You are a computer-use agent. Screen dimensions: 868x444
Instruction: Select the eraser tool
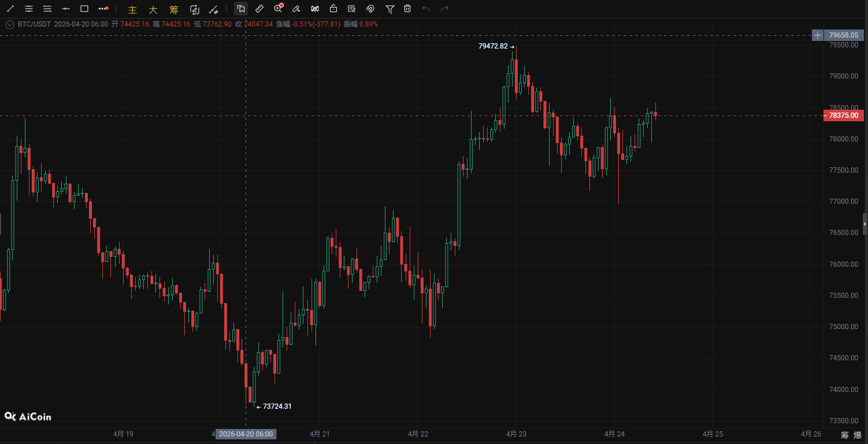pyautogui.click(x=296, y=9)
